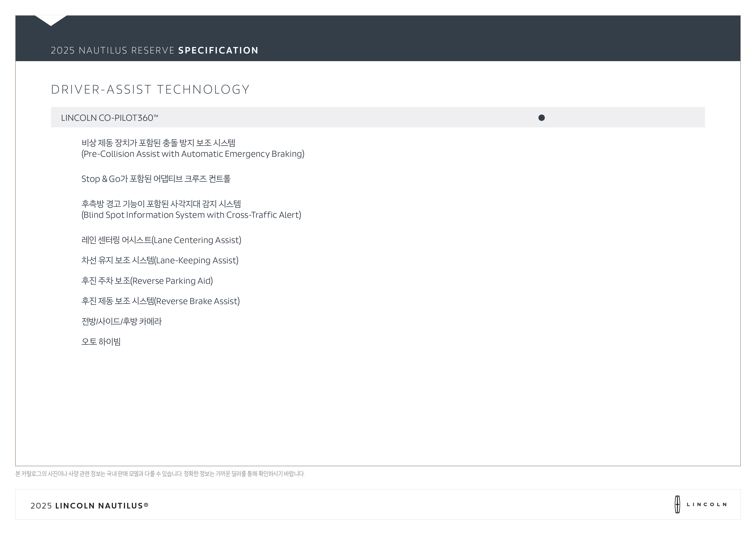Click the Reverse Brake Assist item

click(x=160, y=301)
